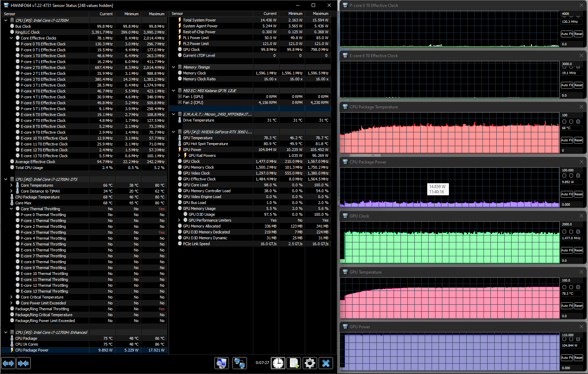
Task: Expand the GPU Rail Powers entry
Action: click(179, 155)
